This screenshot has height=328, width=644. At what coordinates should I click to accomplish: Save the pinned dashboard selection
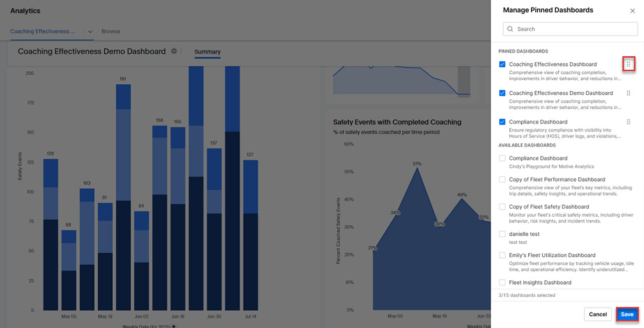click(627, 314)
